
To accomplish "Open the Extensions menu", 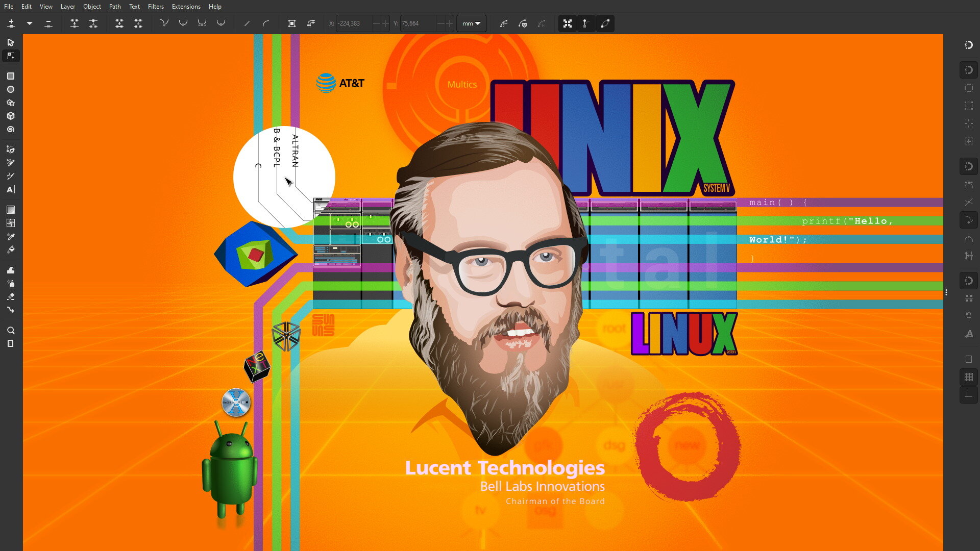I will pyautogui.click(x=186, y=7).
